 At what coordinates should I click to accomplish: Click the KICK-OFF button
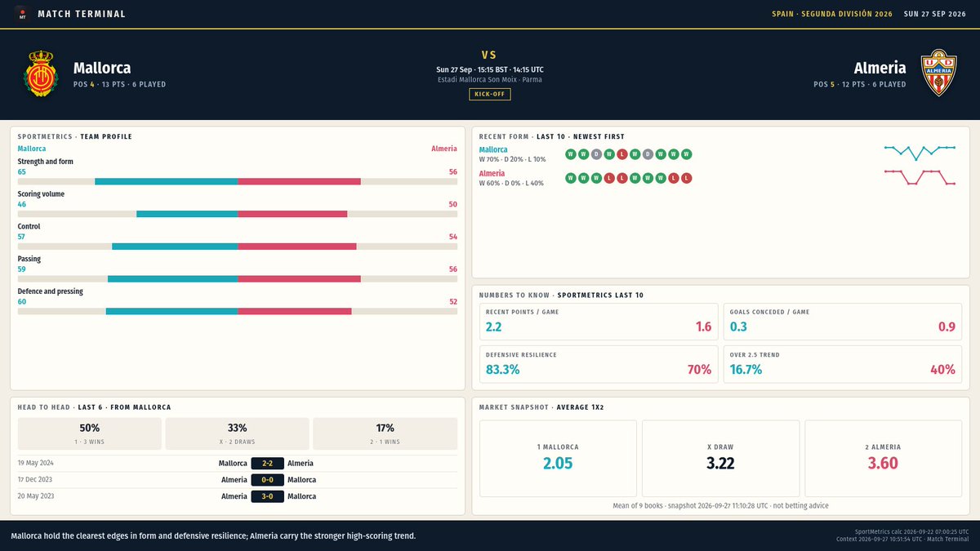490,95
